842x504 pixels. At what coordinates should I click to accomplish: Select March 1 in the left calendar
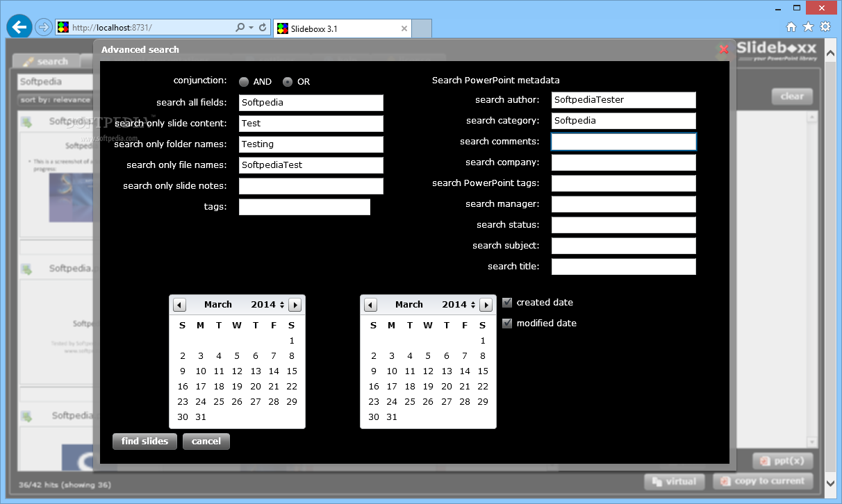click(292, 341)
